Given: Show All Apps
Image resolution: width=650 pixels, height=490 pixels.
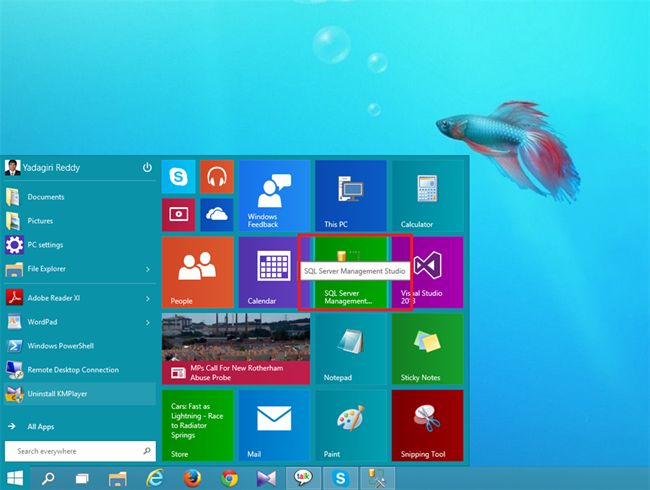Looking at the screenshot, I should [x=80, y=427].
